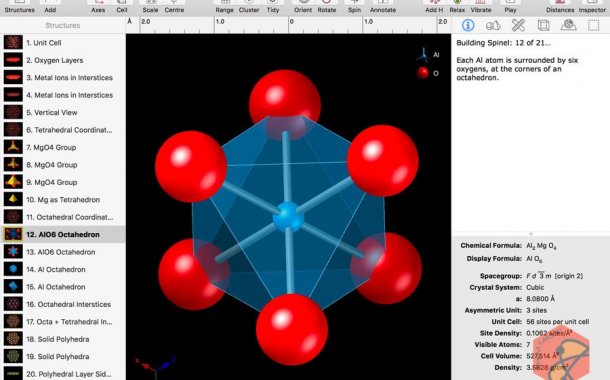Start the Spin toolbar item
Viewport: 610px width, 380px height.
coord(354,7)
